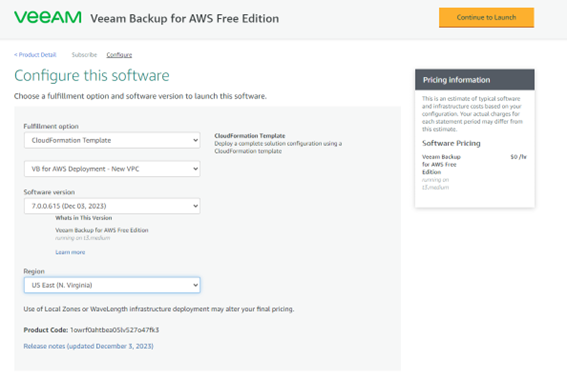Open Release notes updated December 3, 2023
Screen dimensions: 567x379
(89, 346)
